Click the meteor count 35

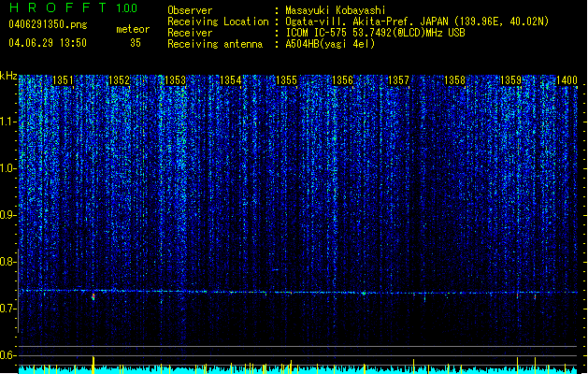coord(136,43)
